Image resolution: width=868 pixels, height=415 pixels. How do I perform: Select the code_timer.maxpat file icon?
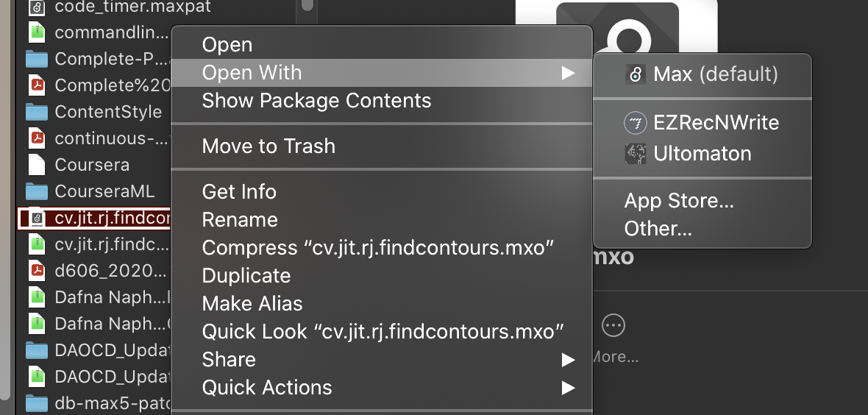point(37,7)
